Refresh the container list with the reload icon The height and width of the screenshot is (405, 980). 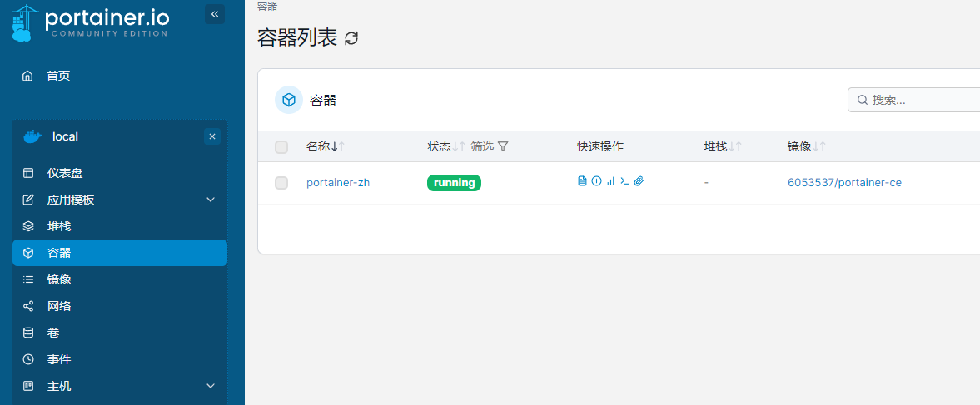click(351, 38)
